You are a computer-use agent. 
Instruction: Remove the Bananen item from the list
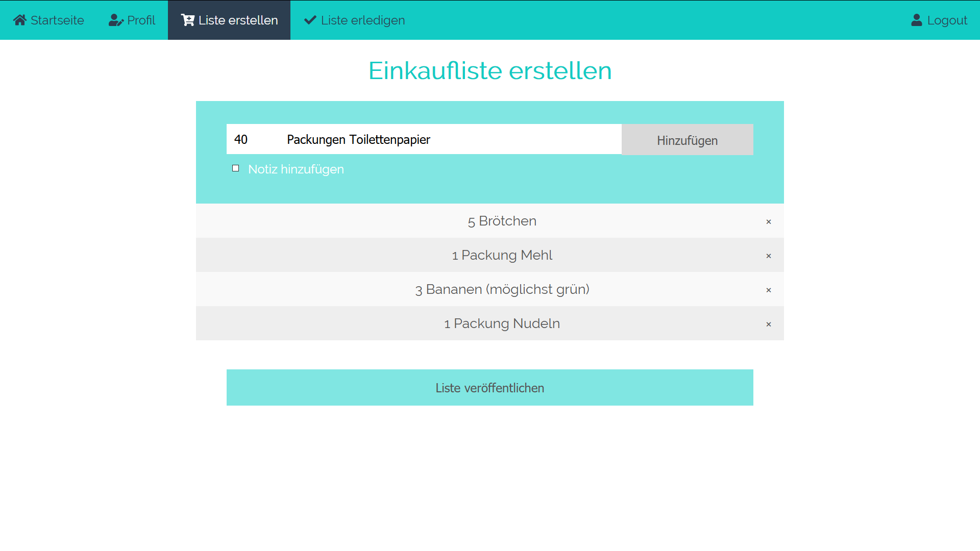click(768, 290)
